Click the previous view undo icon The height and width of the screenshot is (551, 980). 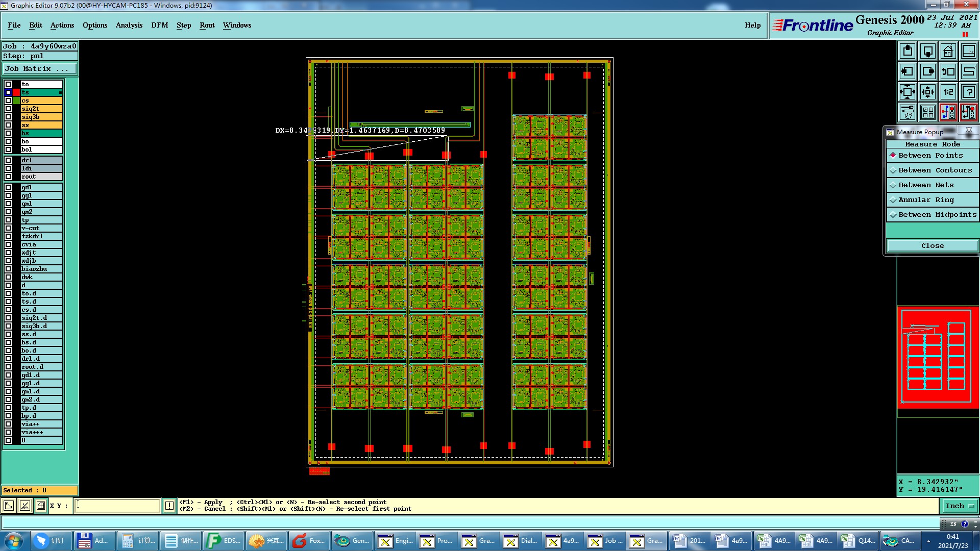pyautogui.click(x=948, y=71)
